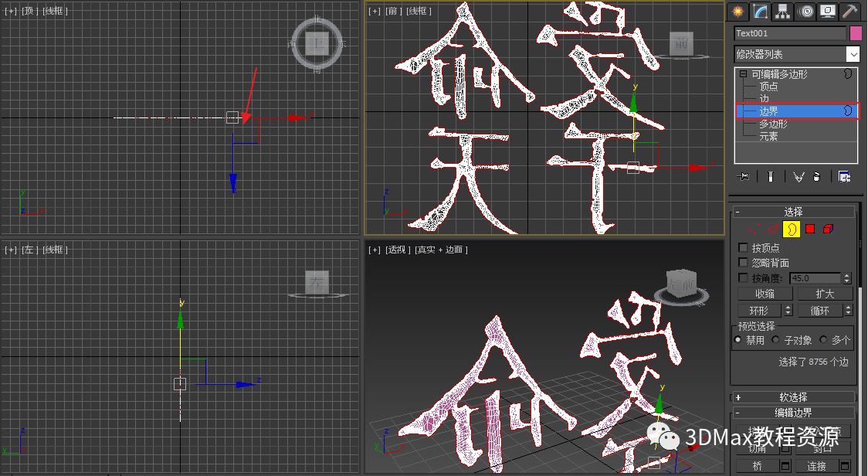Select 禁用 preview selection radio

point(738,340)
